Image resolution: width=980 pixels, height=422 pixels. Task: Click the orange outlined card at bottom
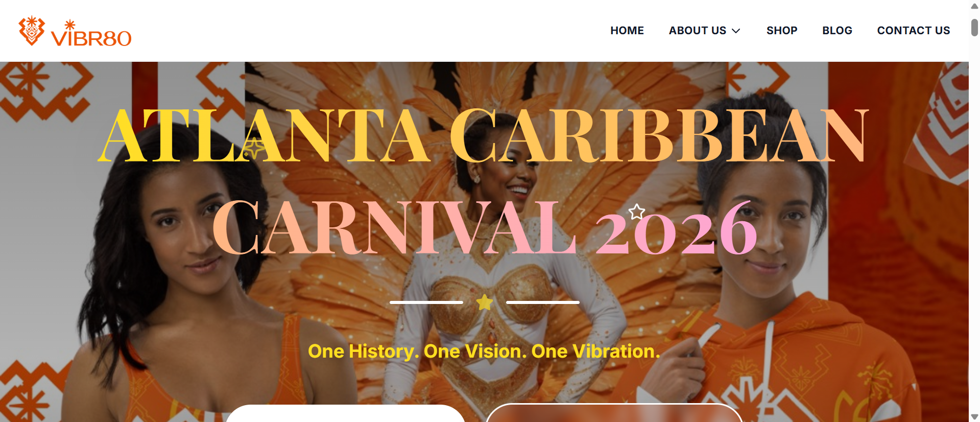pyautogui.click(x=614, y=413)
